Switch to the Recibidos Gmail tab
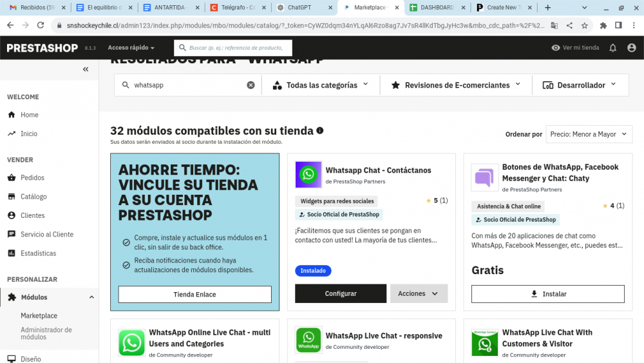The image size is (644, 363). tap(37, 7)
